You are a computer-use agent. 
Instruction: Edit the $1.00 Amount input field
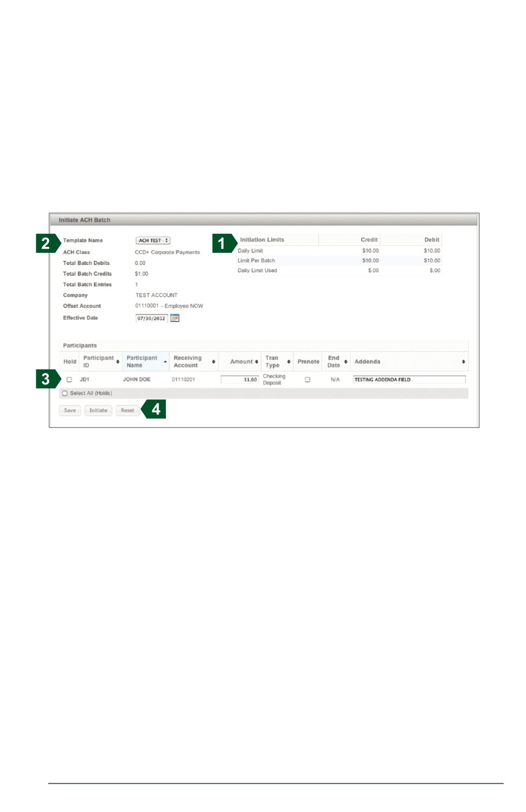tap(239, 379)
